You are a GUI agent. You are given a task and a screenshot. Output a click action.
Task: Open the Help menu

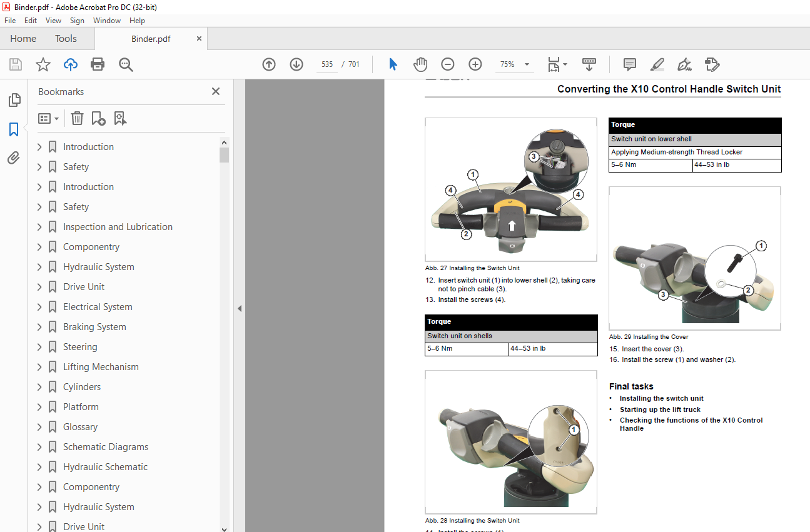137,21
